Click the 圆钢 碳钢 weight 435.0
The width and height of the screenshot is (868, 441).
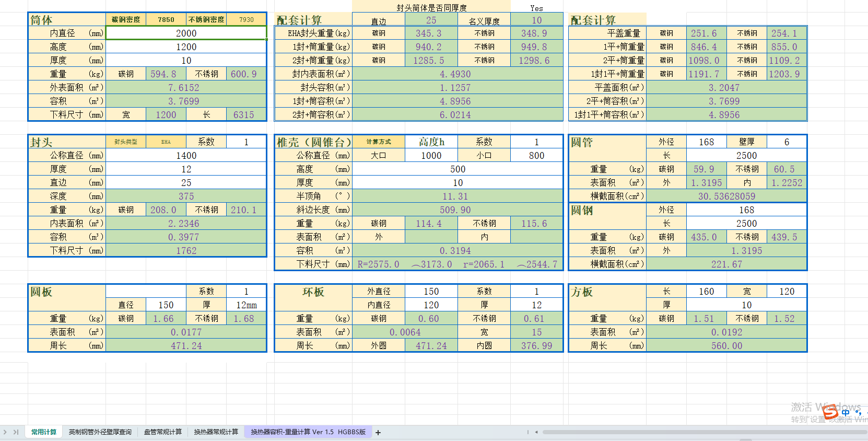[707, 237]
